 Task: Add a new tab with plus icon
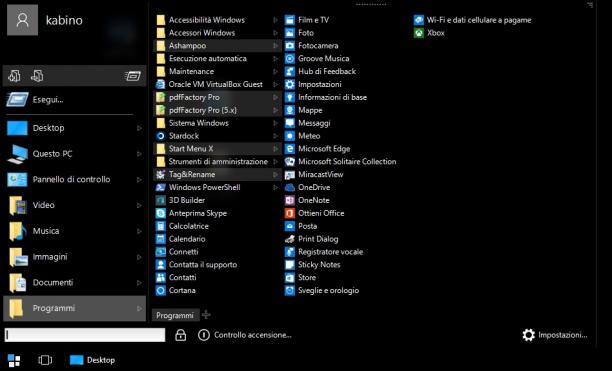tap(206, 314)
